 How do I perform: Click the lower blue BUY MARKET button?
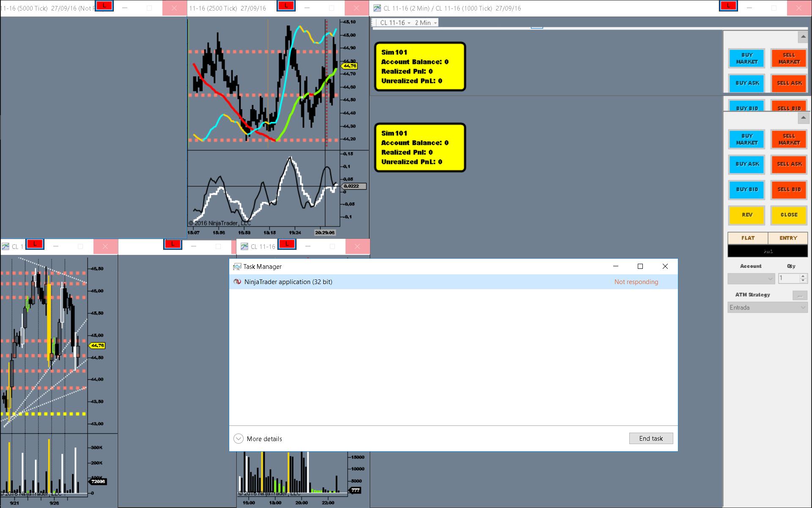point(746,139)
